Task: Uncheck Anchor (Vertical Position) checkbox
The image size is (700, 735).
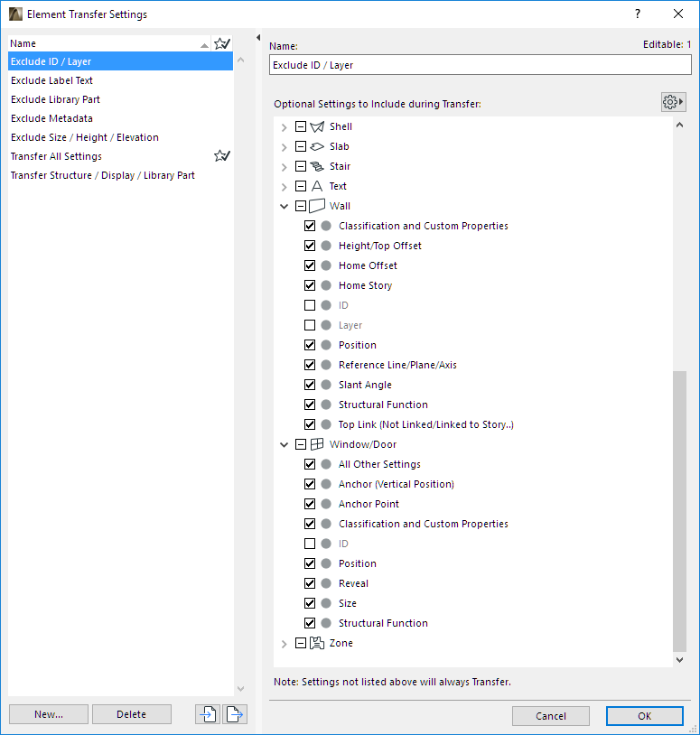Action: click(x=310, y=484)
